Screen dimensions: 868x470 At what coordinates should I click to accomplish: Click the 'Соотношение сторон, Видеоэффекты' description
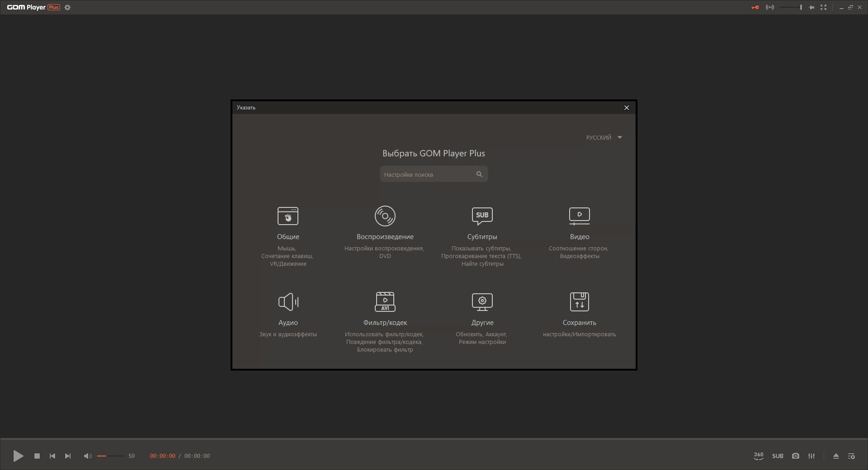click(x=579, y=252)
